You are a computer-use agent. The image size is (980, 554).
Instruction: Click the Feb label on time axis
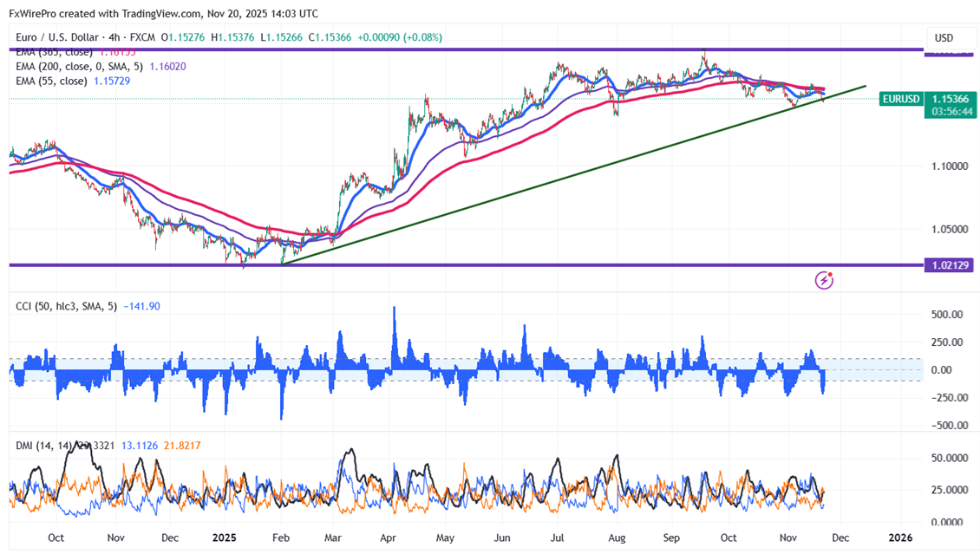[x=281, y=538]
